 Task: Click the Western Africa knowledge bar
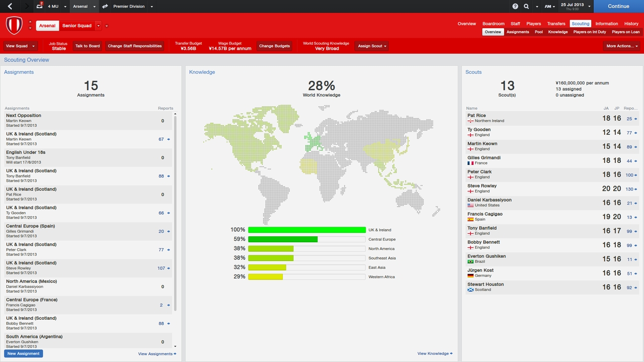306,277
